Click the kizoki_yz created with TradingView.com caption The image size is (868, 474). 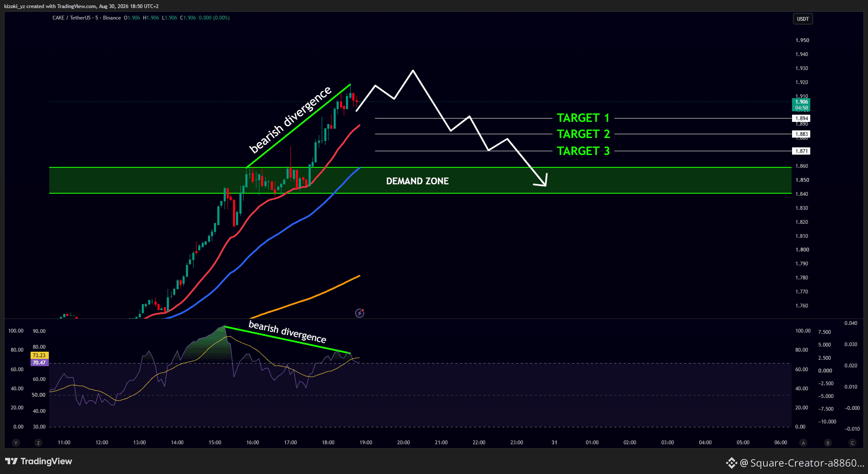81,6
